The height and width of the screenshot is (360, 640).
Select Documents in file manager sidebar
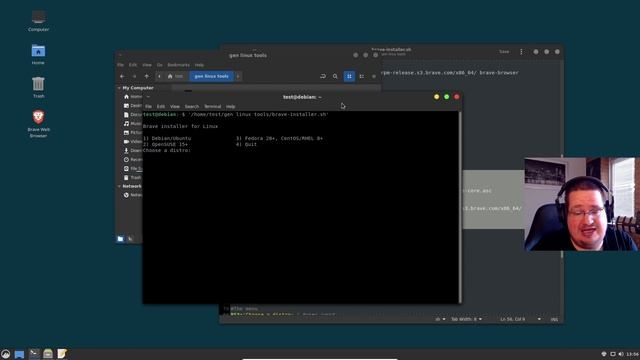(x=132, y=115)
